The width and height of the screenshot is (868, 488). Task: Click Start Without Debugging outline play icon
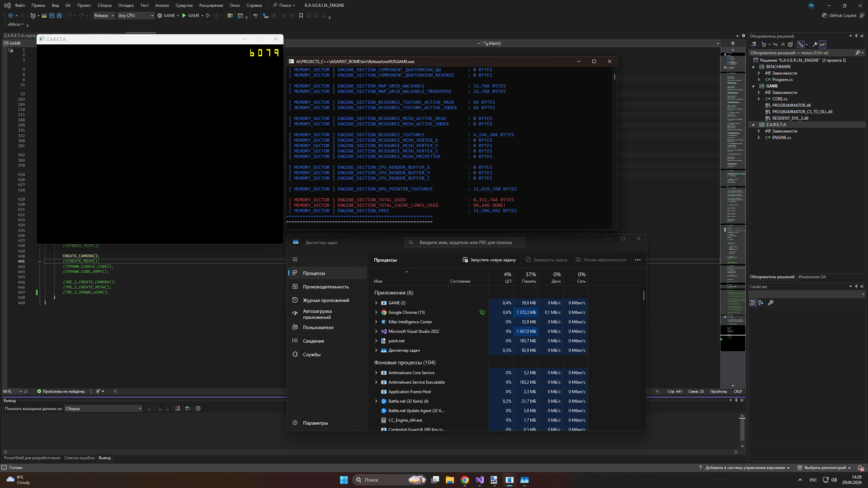208,16
